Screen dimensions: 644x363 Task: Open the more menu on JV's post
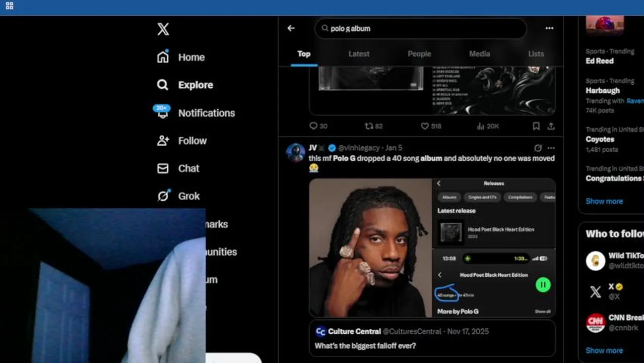[x=551, y=148]
